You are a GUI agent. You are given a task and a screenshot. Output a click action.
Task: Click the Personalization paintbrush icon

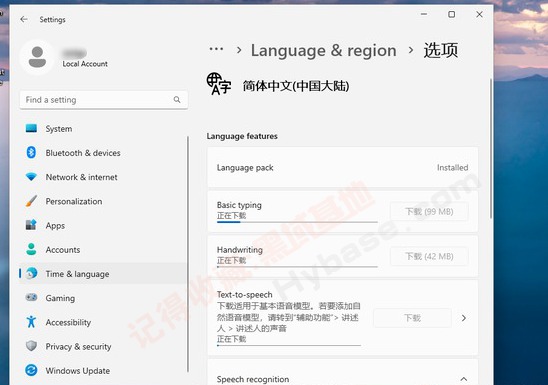pyautogui.click(x=31, y=201)
